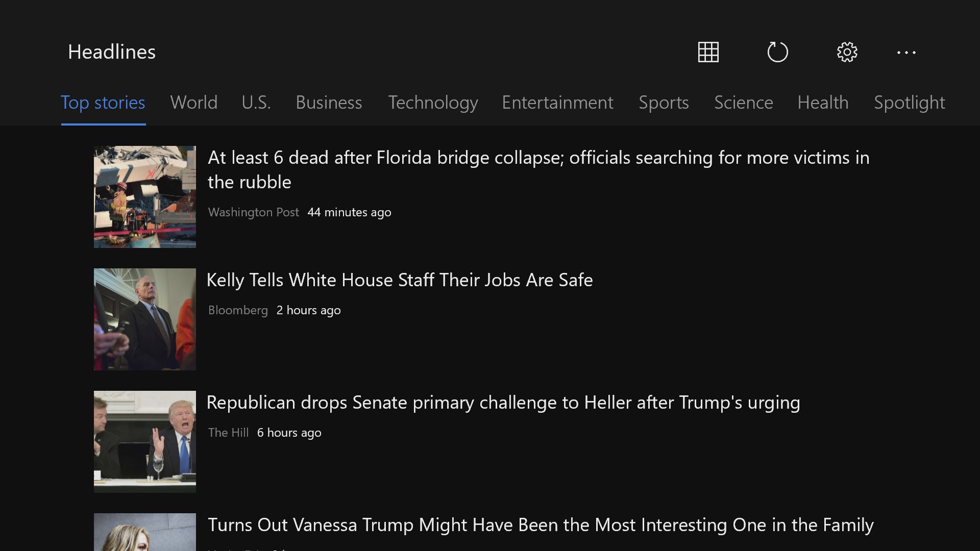Go to the Business tab
Screen dimensions: 980x551
click(329, 103)
